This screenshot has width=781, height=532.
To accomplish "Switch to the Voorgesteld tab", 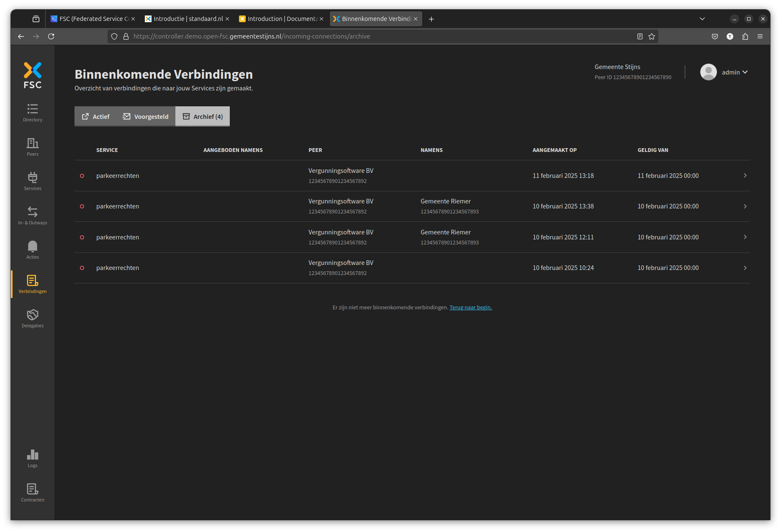I will tap(146, 116).
